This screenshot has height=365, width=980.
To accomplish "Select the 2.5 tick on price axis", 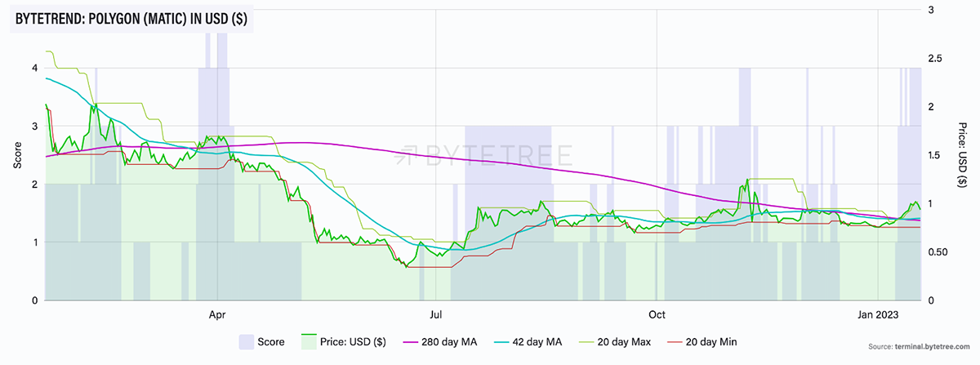I will pos(935,59).
